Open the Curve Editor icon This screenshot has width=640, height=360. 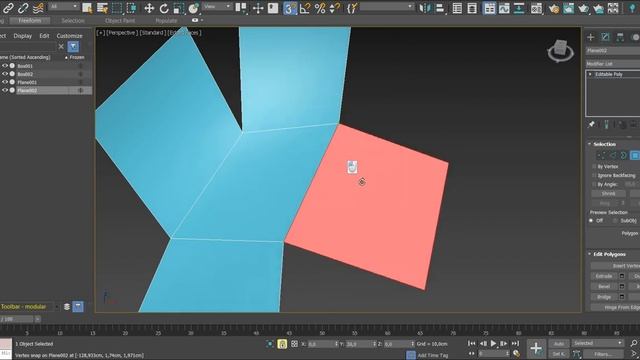504,8
